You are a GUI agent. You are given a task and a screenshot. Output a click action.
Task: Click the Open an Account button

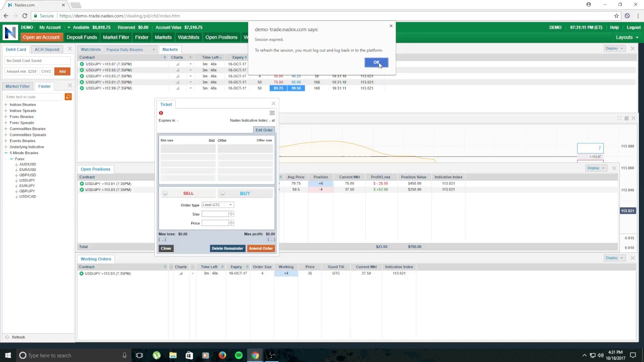pos(41,37)
